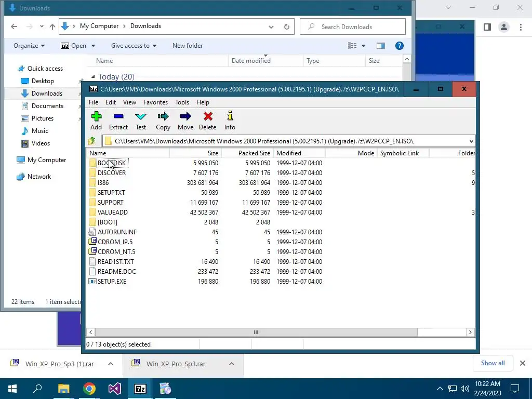The height and width of the screenshot is (399, 532).
Task: Select the SETUP.EXE file
Action: pyautogui.click(x=112, y=281)
